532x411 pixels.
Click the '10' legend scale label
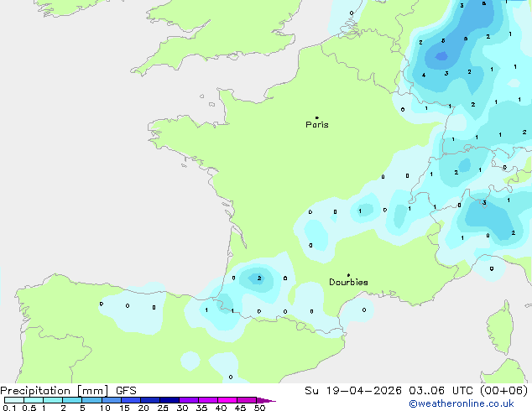click(x=105, y=408)
